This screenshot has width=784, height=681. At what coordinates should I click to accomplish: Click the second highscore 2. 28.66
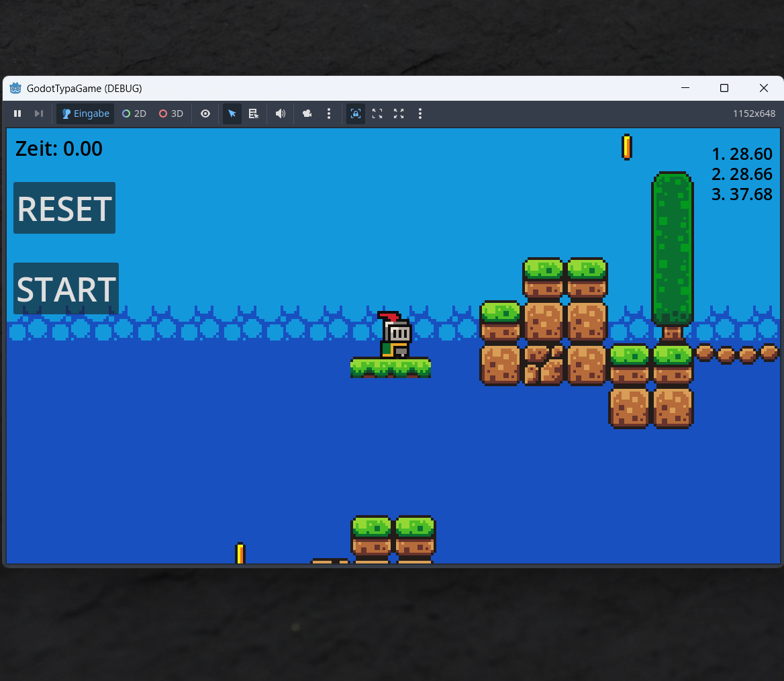pos(742,174)
